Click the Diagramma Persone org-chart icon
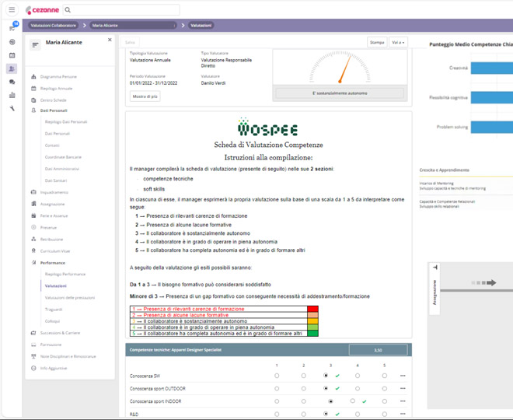Image resolution: width=513 pixels, height=420 pixels. [x=33, y=76]
